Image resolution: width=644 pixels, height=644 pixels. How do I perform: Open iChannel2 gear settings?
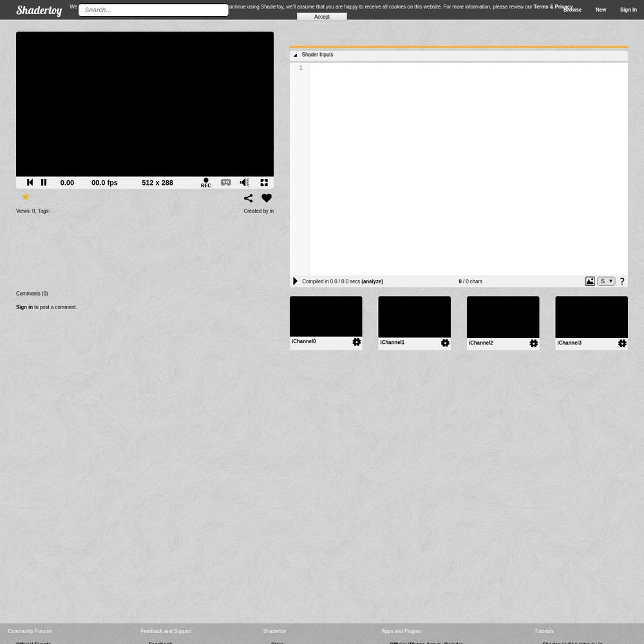point(533,343)
